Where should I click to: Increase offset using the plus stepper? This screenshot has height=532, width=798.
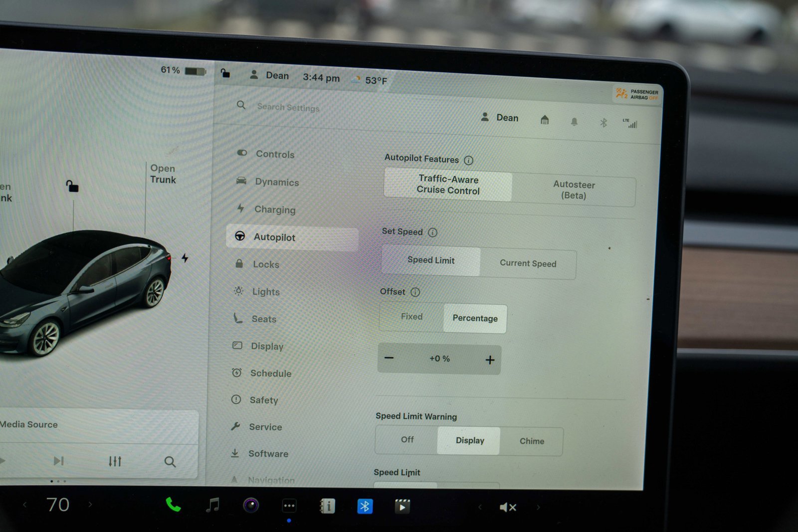click(490, 359)
